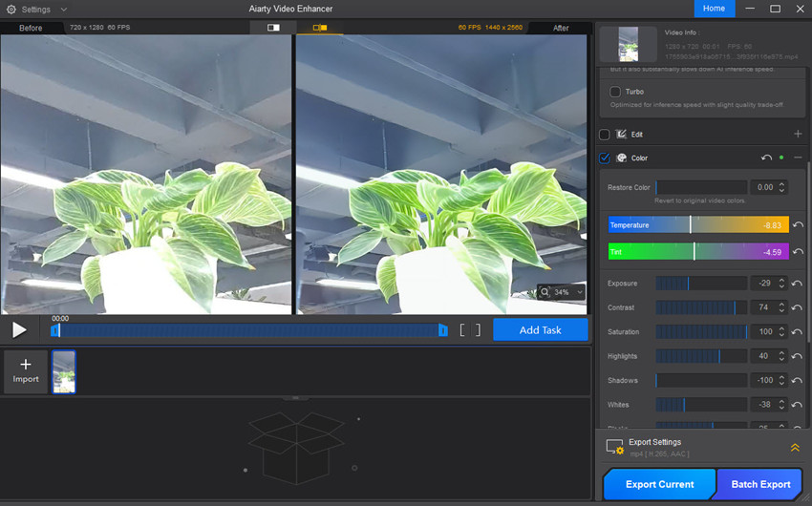
Task: Reset the Whites value
Action: [797, 405]
